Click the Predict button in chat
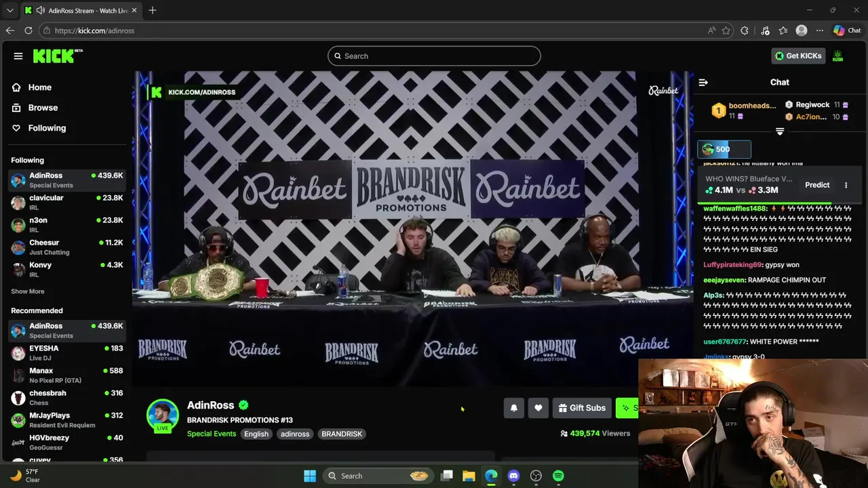 pyautogui.click(x=817, y=185)
